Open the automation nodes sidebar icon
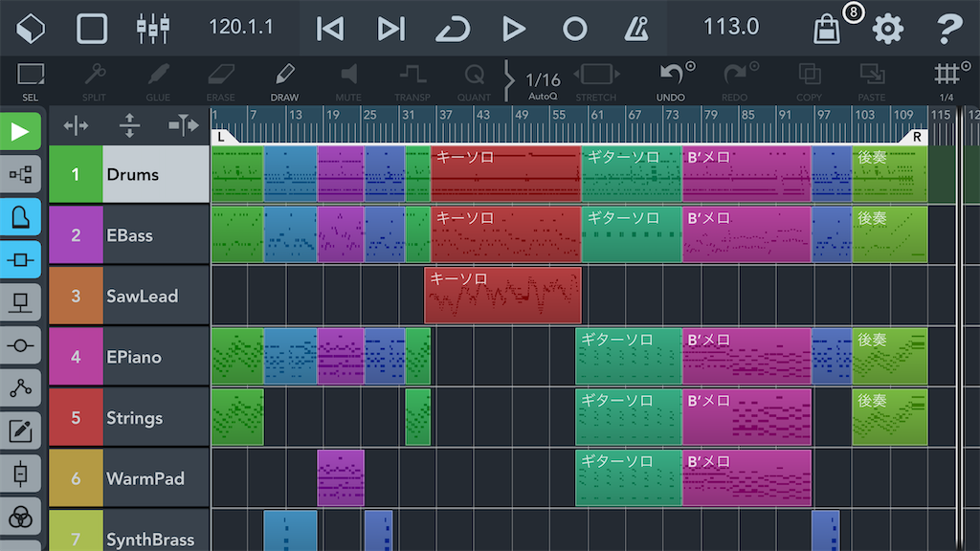This screenshot has width=980, height=551. pyautogui.click(x=21, y=388)
